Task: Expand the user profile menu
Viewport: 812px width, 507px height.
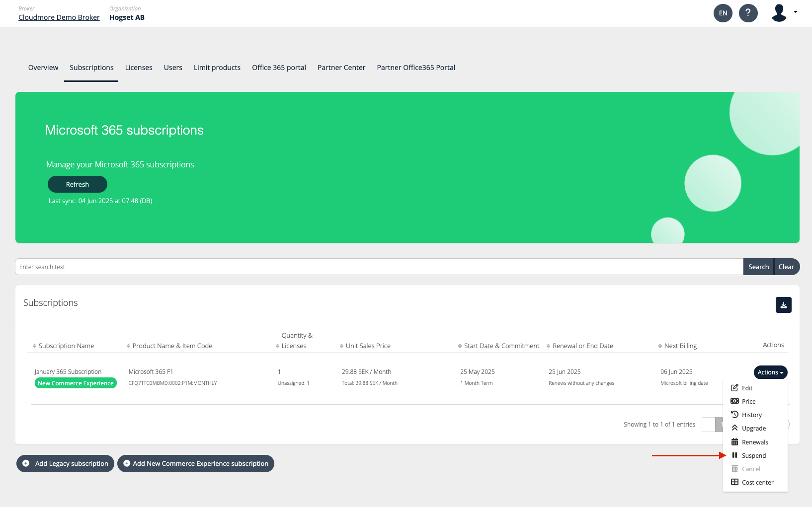Action: (x=784, y=13)
